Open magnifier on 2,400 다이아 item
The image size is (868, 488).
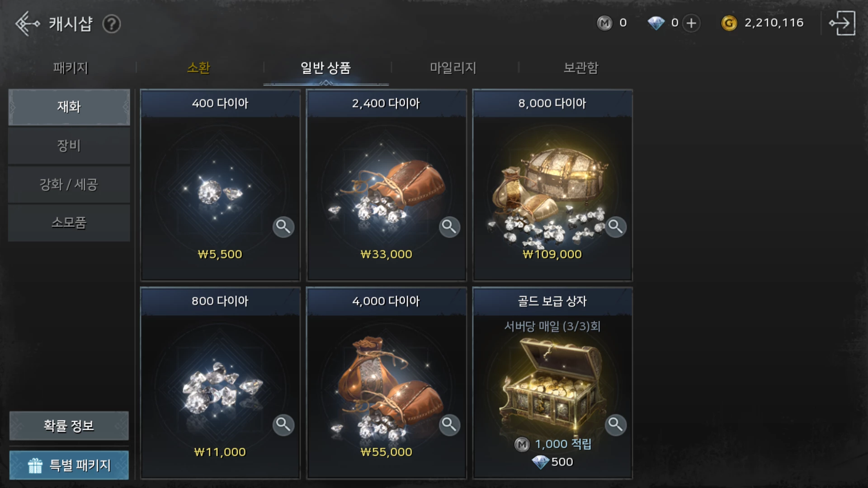pyautogui.click(x=449, y=227)
